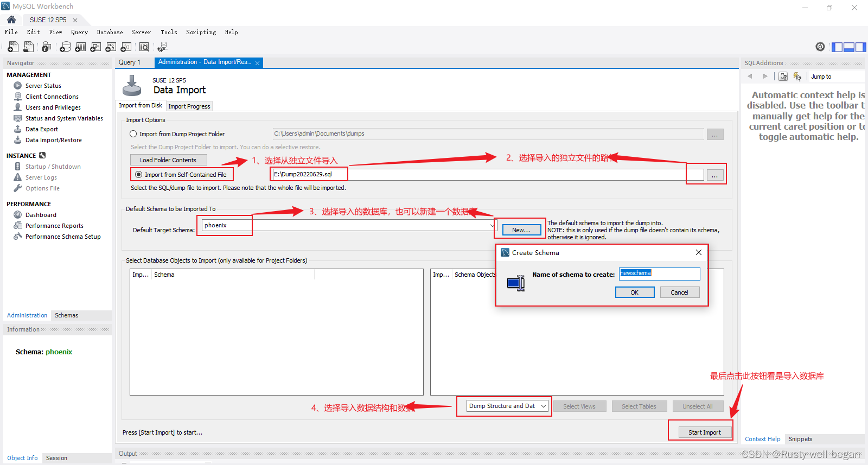The width and height of the screenshot is (868, 465).
Task: Click the Options File wrench icon
Action: click(18, 188)
